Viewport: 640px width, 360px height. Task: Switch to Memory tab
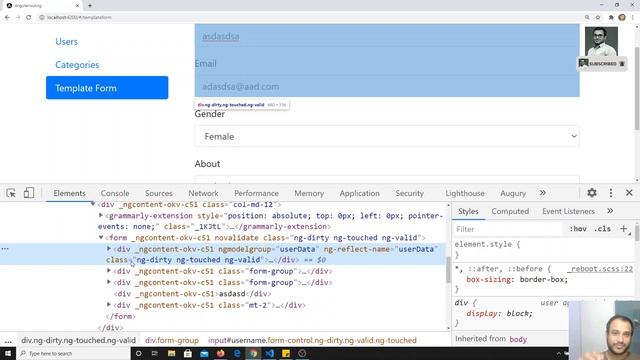(309, 193)
